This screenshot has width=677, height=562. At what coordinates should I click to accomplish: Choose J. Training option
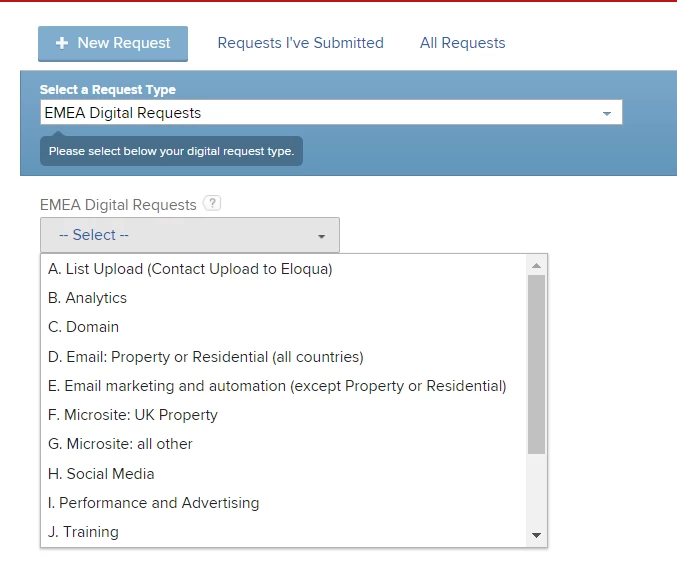tap(284, 532)
